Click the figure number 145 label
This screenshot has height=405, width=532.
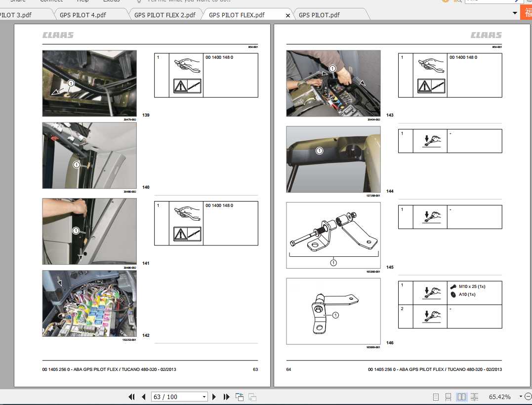[x=390, y=267]
